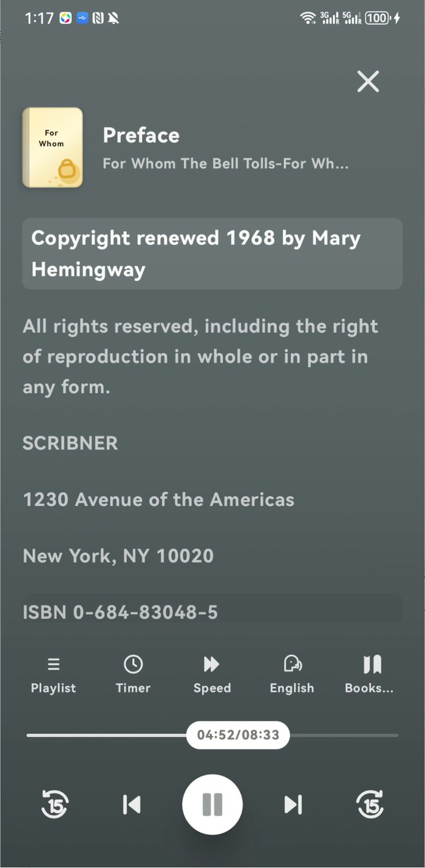
Task: Select the English voice option
Action: tap(292, 674)
